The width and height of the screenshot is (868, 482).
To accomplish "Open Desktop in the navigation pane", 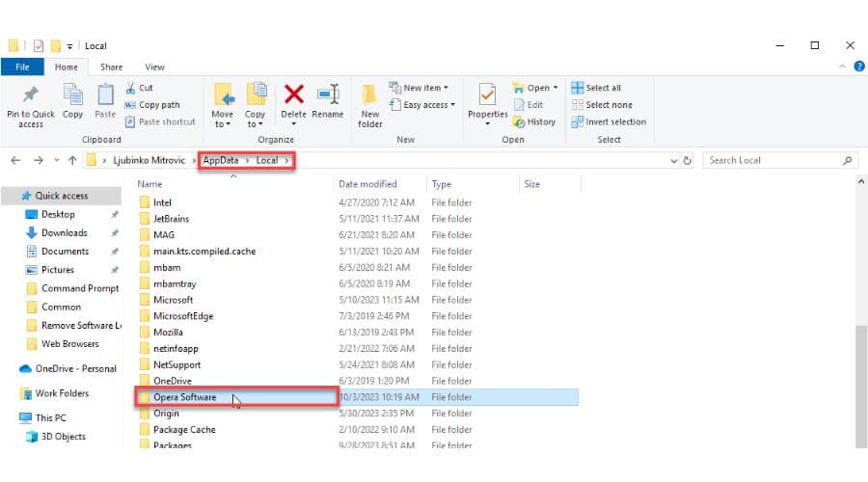I will click(x=58, y=214).
